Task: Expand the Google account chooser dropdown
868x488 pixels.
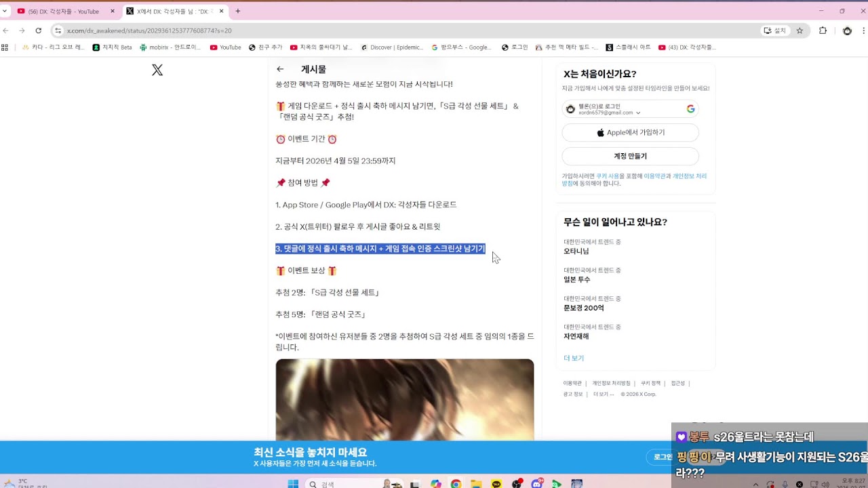Action: coord(638,113)
